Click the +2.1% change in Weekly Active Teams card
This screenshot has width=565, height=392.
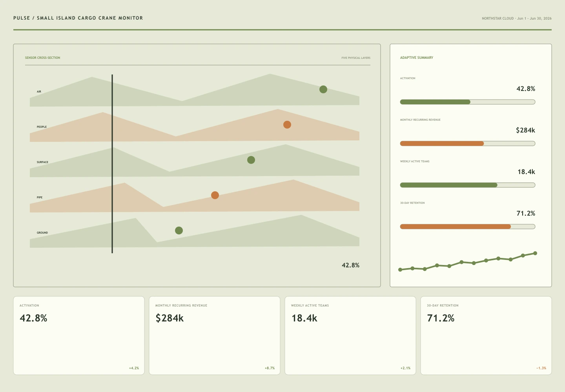[x=406, y=368]
